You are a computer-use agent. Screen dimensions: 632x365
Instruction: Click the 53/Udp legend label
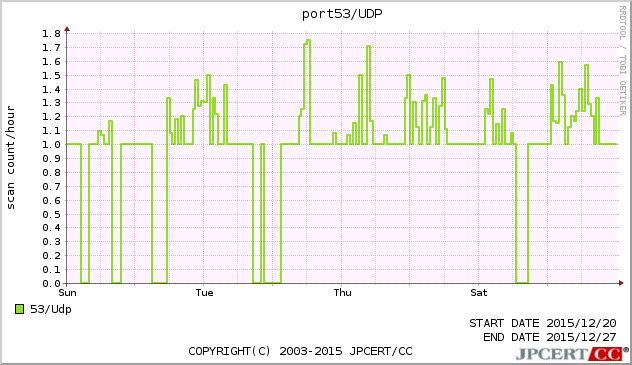click(51, 309)
